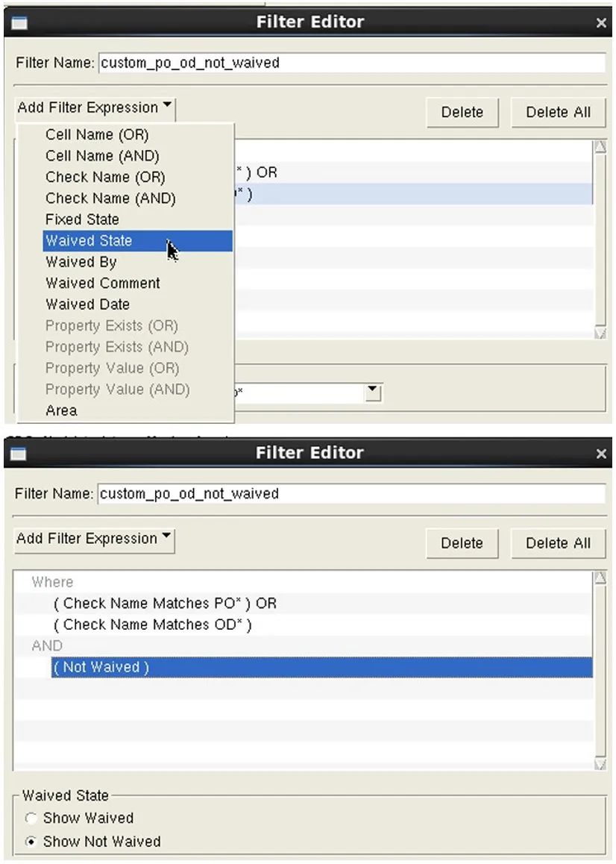Open Add Filter Expression dropdown in bottom dialog
Viewport: 616px width, 864px height.
(94, 539)
